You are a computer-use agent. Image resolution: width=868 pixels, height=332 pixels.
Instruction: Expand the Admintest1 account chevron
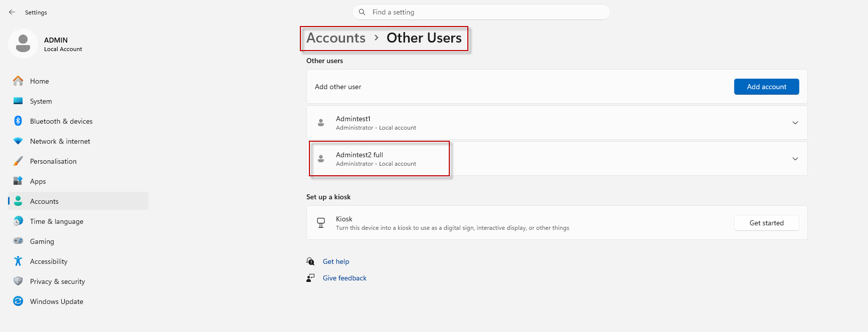click(x=795, y=123)
